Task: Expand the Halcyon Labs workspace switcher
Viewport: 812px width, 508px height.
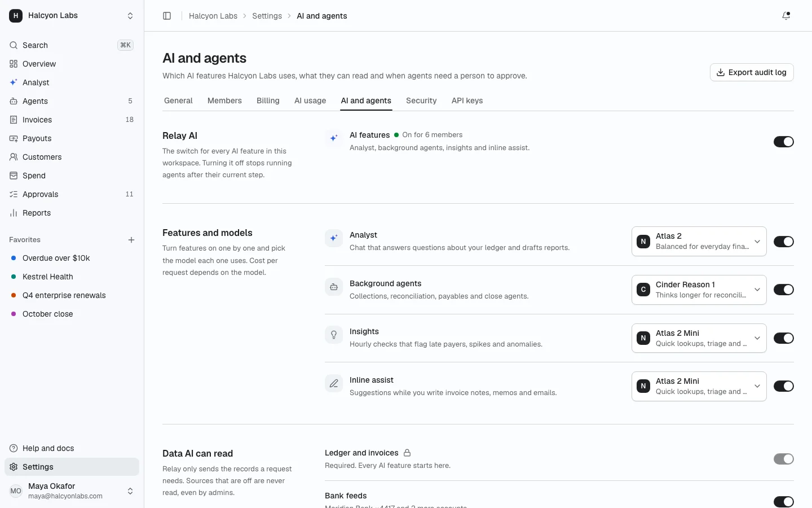Action: (72, 16)
